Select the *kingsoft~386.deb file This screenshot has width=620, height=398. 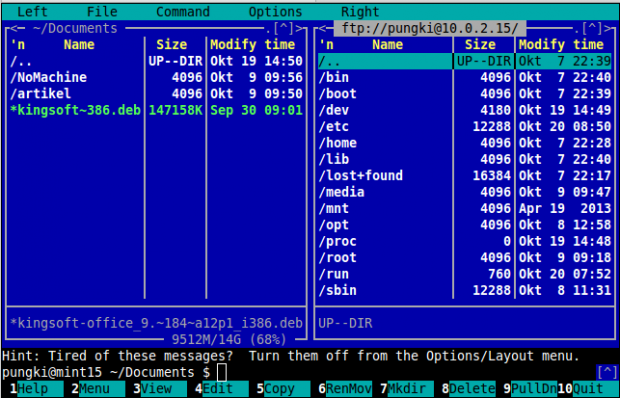[156, 110]
